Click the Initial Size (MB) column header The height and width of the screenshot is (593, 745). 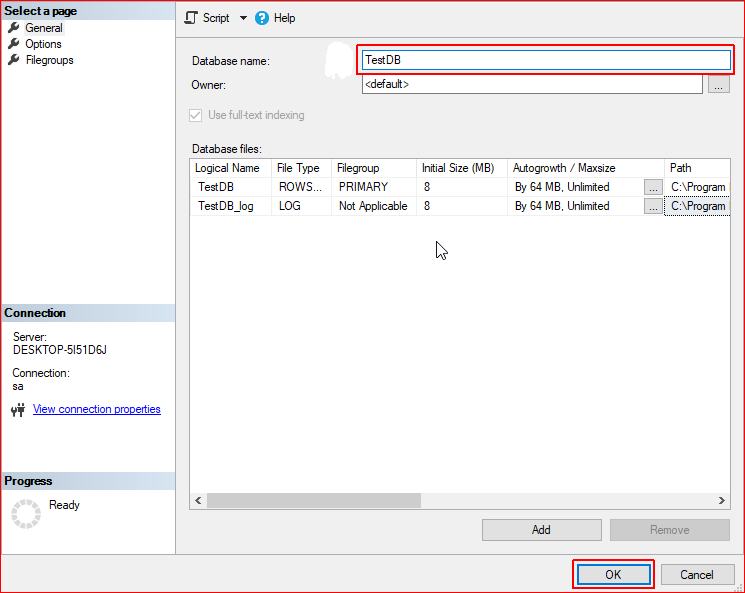[458, 168]
